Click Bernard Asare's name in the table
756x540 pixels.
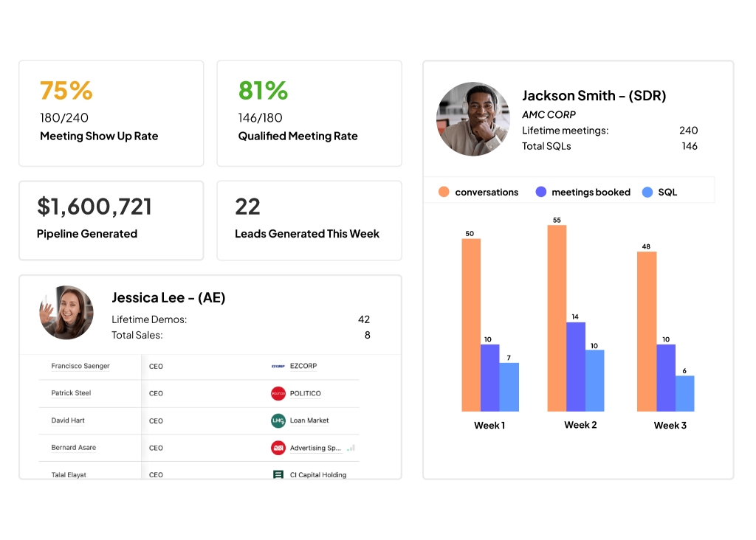tap(73, 448)
